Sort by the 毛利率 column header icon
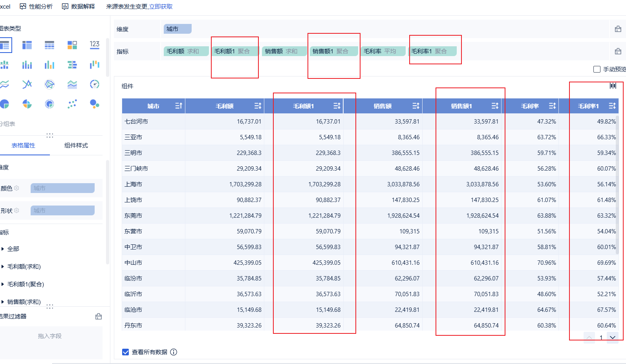This screenshot has height=364, width=626. [x=552, y=106]
